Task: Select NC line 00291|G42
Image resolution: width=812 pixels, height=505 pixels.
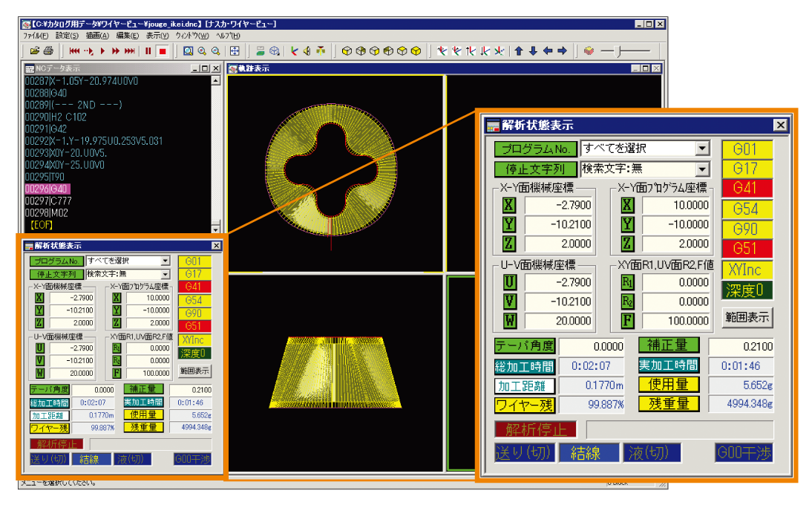Action: (x=45, y=129)
